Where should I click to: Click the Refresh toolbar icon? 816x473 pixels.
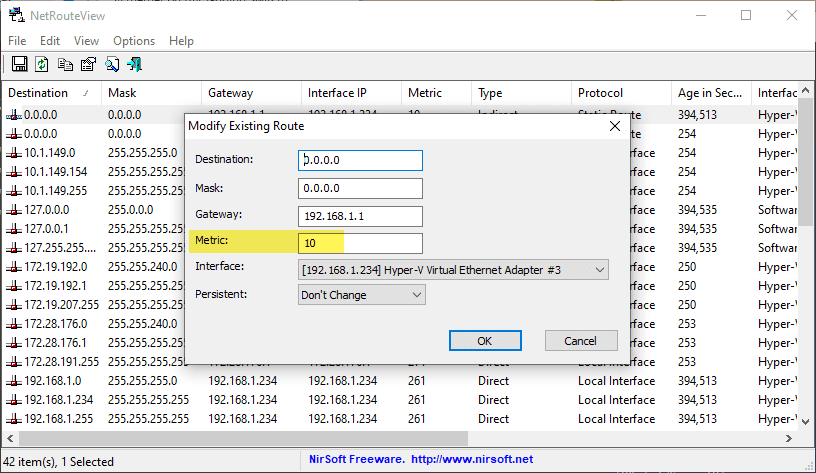point(42,65)
